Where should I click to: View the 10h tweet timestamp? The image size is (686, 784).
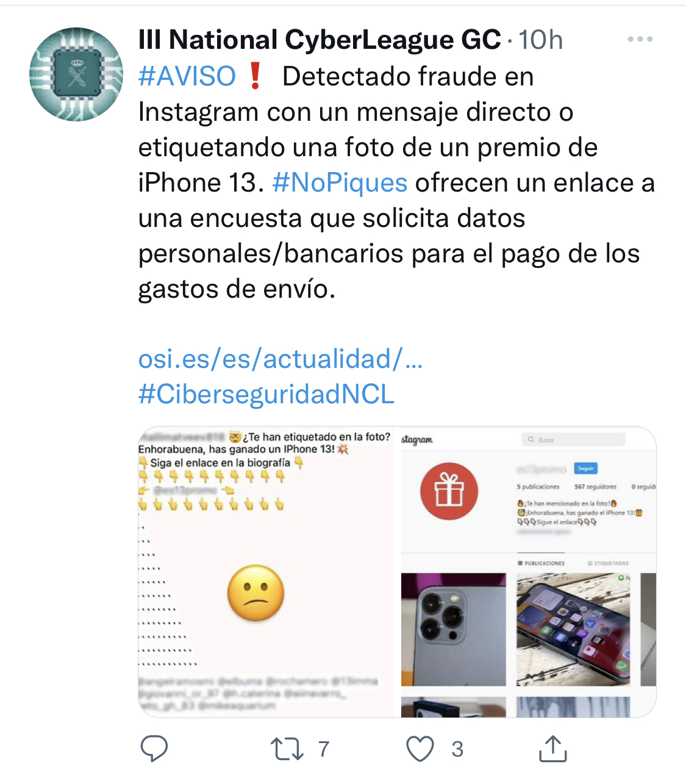540,40
